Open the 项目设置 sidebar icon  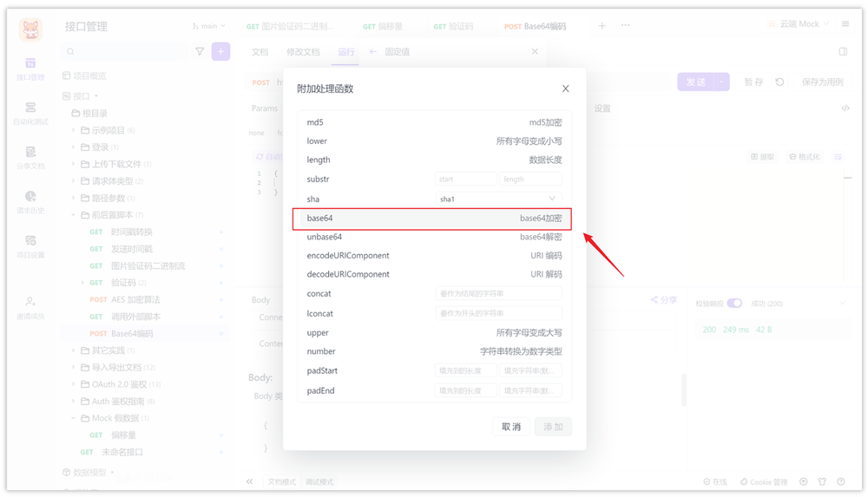(30, 247)
